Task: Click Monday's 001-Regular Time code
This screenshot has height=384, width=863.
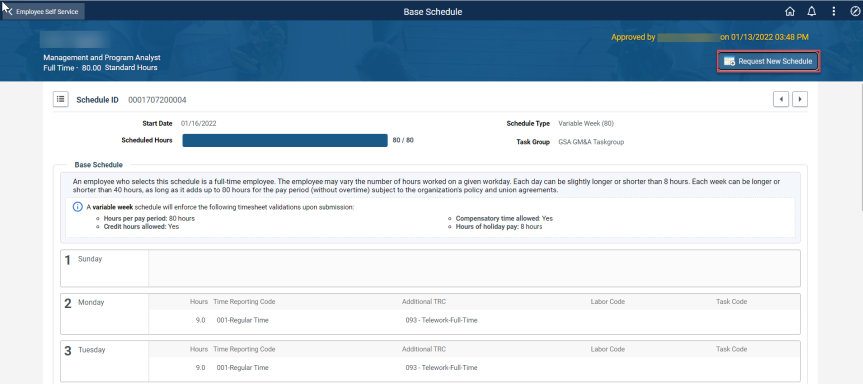Action: click(x=243, y=320)
